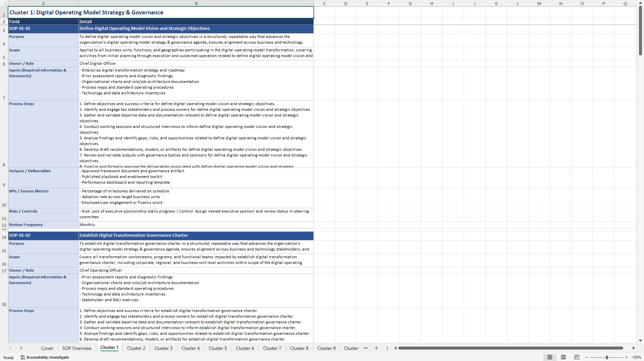
Task: Select row 8 header
Action: click(x=4, y=134)
